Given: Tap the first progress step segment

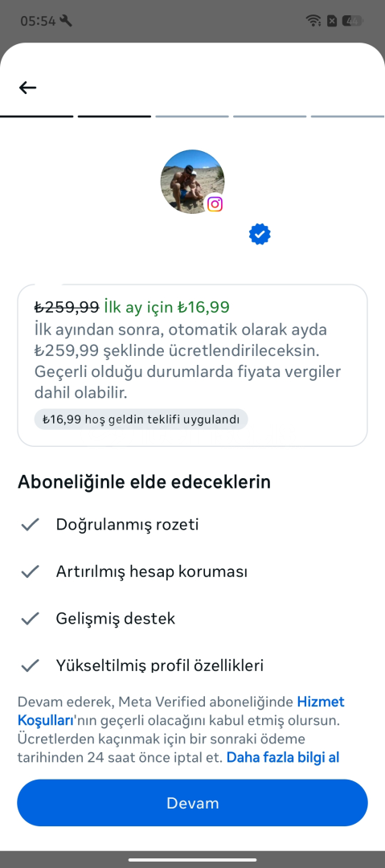Looking at the screenshot, I should pyautogui.click(x=36, y=117).
